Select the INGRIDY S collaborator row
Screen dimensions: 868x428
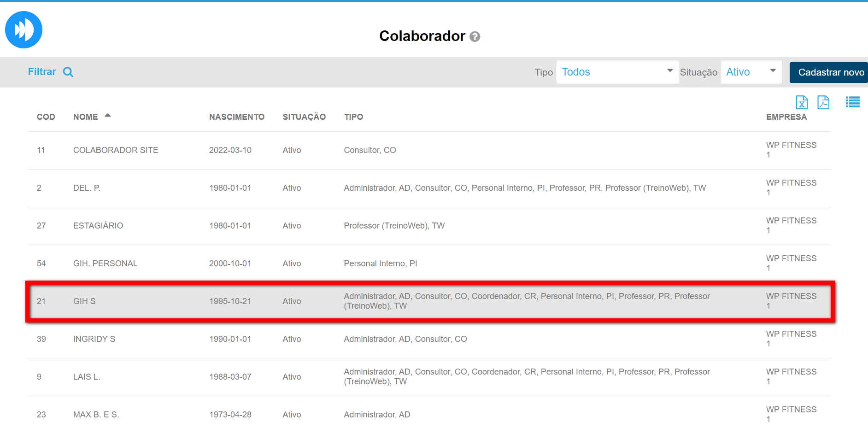point(94,339)
